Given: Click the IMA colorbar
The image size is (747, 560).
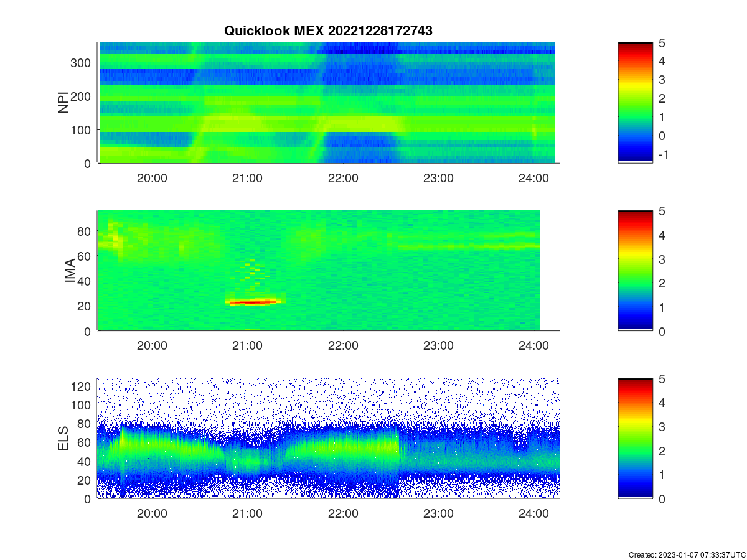Looking at the screenshot, I should click(x=636, y=271).
